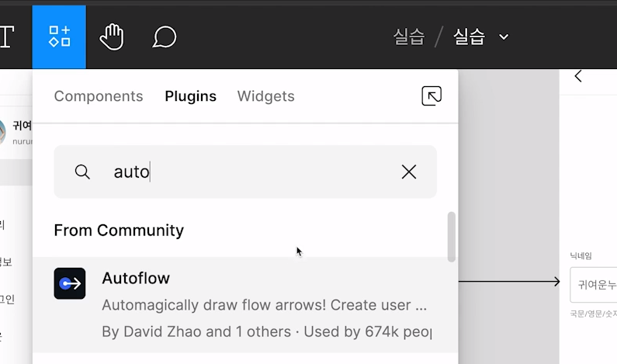
Task: Click the back chevron in the frame
Action: [578, 76]
